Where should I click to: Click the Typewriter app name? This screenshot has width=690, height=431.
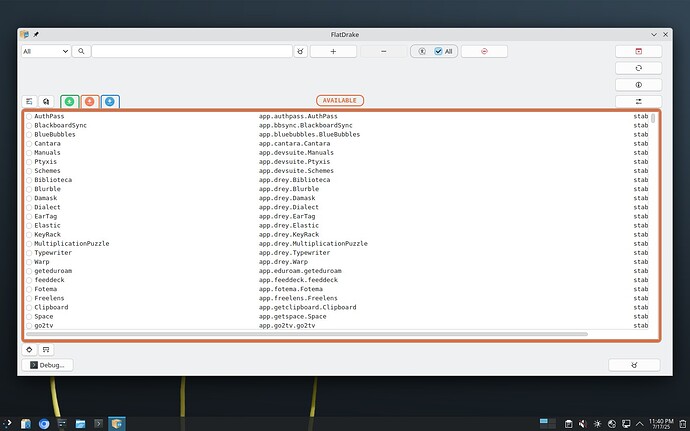click(53, 253)
